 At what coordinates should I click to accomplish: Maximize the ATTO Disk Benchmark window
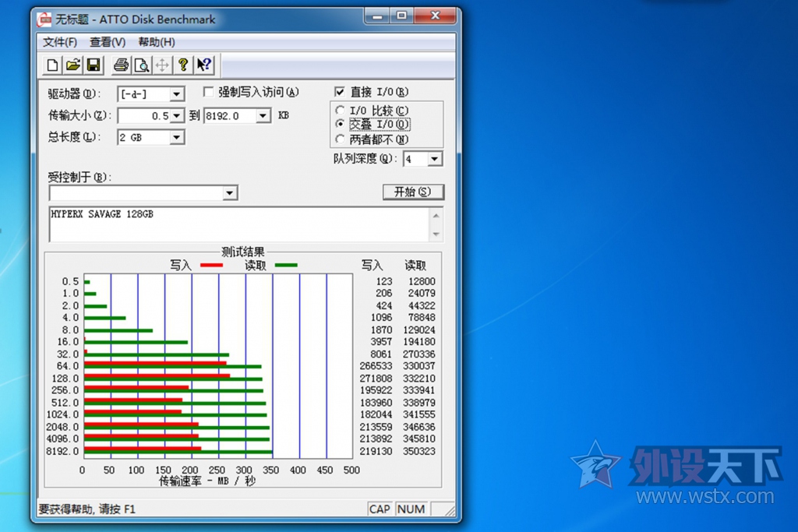(x=401, y=16)
